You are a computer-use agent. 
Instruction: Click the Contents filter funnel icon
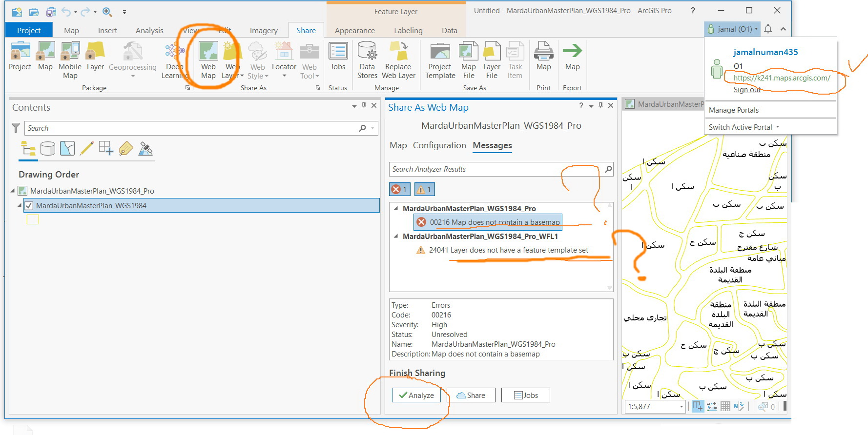click(16, 128)
